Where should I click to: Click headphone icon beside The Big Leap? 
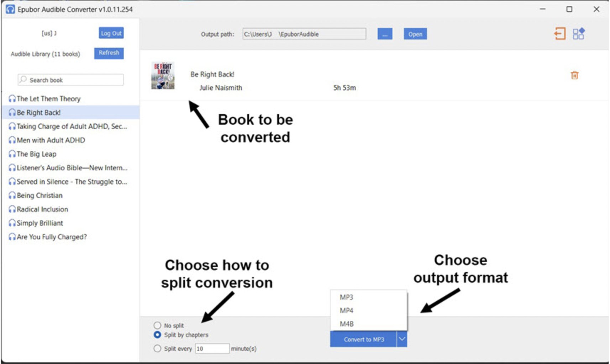12,154
